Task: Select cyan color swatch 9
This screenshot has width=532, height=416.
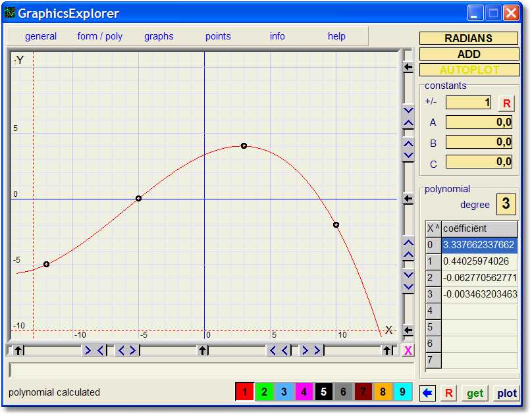Action: point(402,392)
